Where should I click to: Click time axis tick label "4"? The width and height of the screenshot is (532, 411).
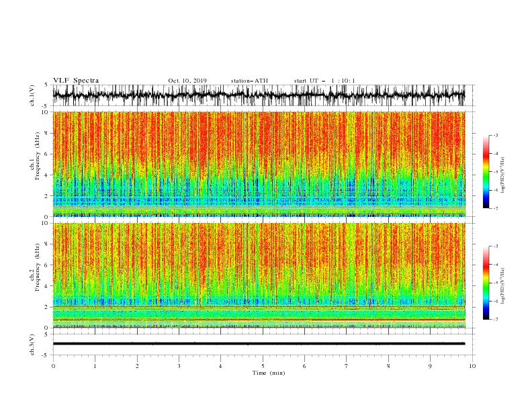(220, 366)
